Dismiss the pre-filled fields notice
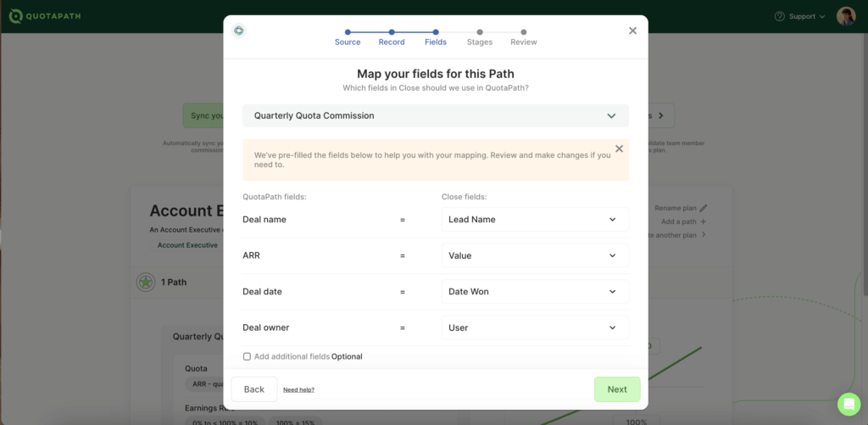Image resolution: width=868 pixels, height=425 pixels. 619,148
